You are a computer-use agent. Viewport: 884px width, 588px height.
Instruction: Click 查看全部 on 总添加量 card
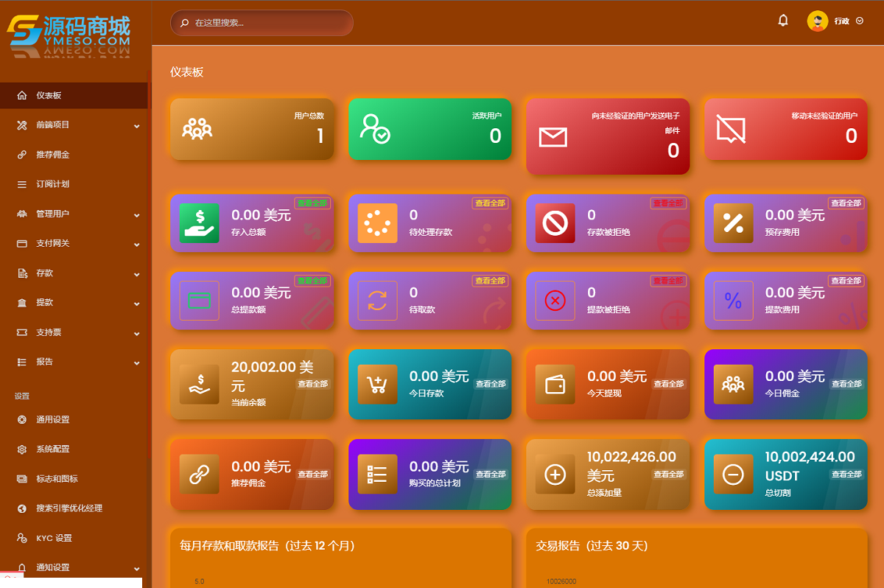669,475
